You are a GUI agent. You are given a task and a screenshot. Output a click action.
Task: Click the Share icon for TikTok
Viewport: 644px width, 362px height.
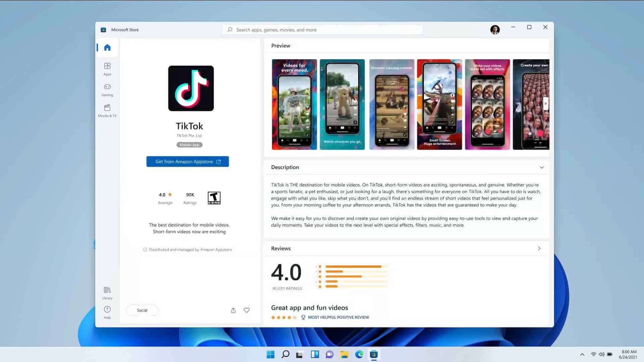point(233,310)
